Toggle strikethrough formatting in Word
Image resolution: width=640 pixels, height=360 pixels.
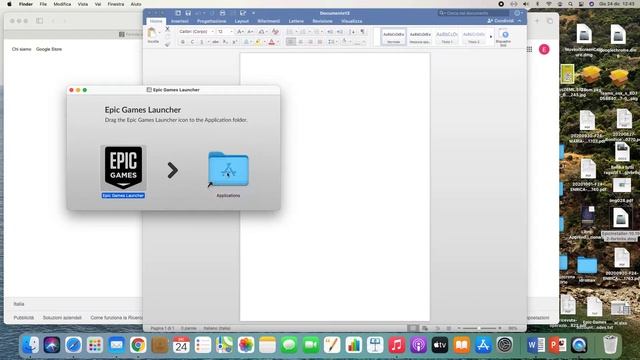(x=216, y=42)
